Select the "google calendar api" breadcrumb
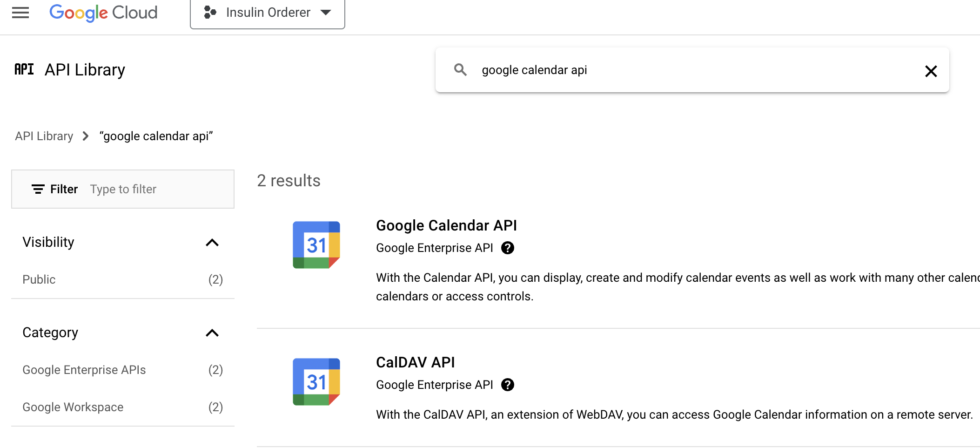The image size is (980, 448). click(157, 136)
